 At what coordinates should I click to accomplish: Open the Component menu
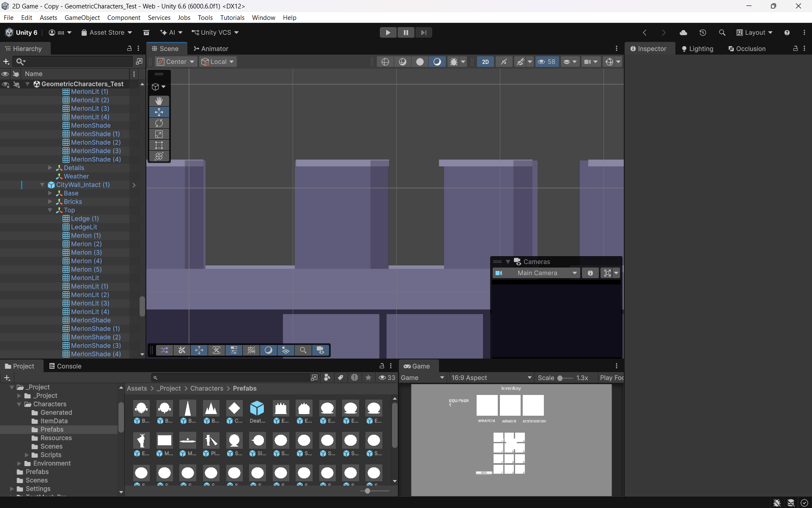[x=123, y=18]
